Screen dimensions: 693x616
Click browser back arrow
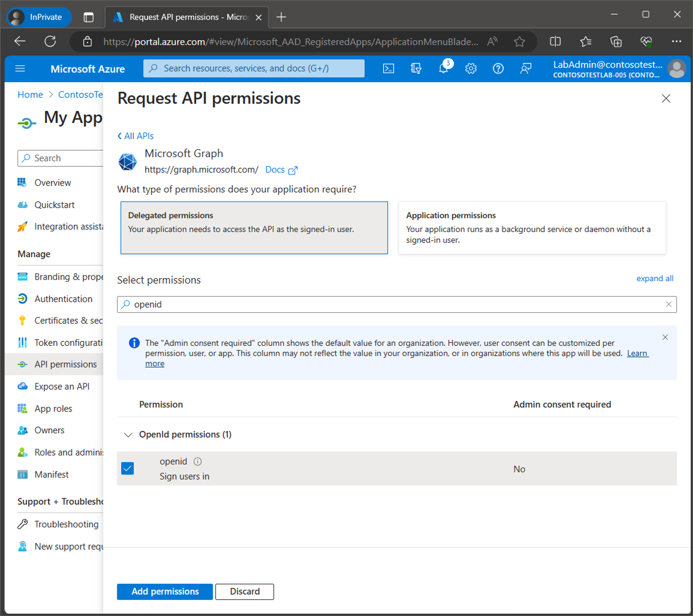20,41
